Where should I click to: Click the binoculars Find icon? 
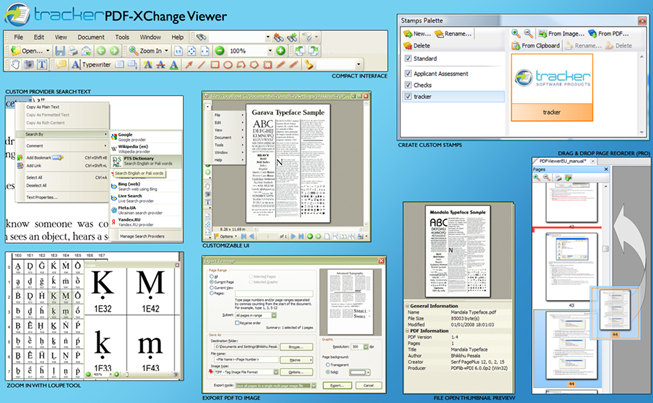tap(201, 37)
